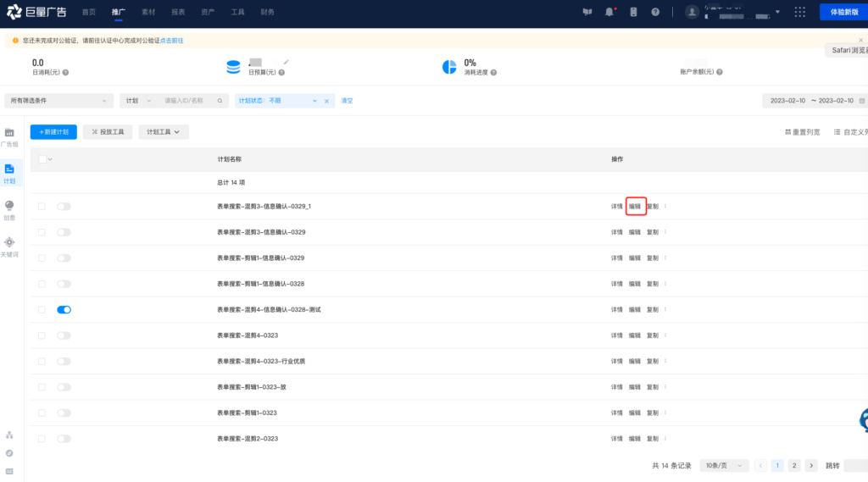Image resolution: width=868 pixels, height=482 pixels.
Task: Open the mobile phone icon in header
Action: pos(632,12)
